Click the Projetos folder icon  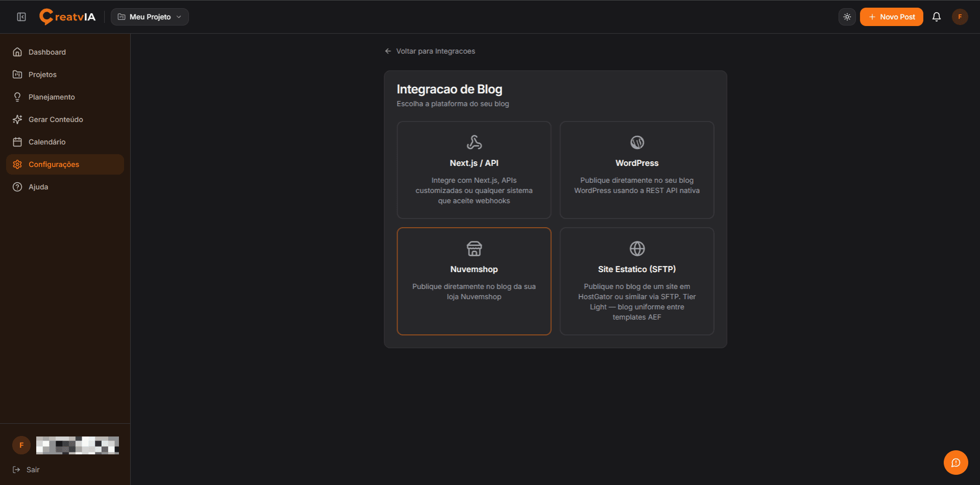click(17, 75)
